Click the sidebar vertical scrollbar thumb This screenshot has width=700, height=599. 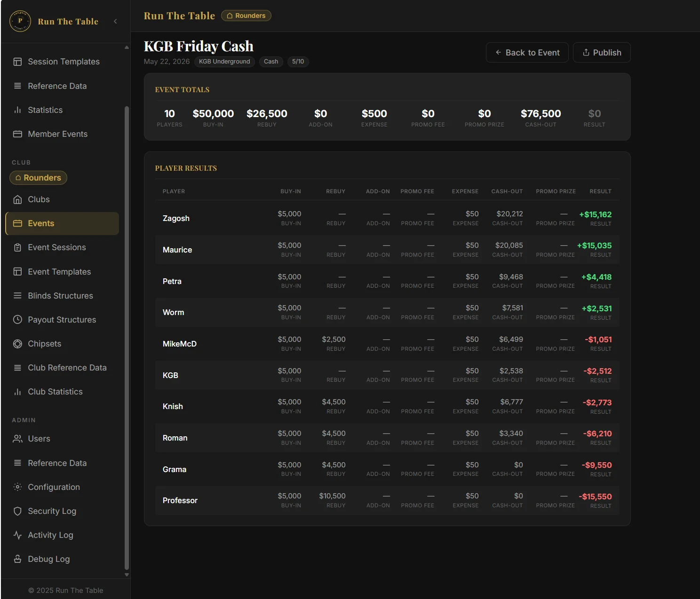click(126, 338)
